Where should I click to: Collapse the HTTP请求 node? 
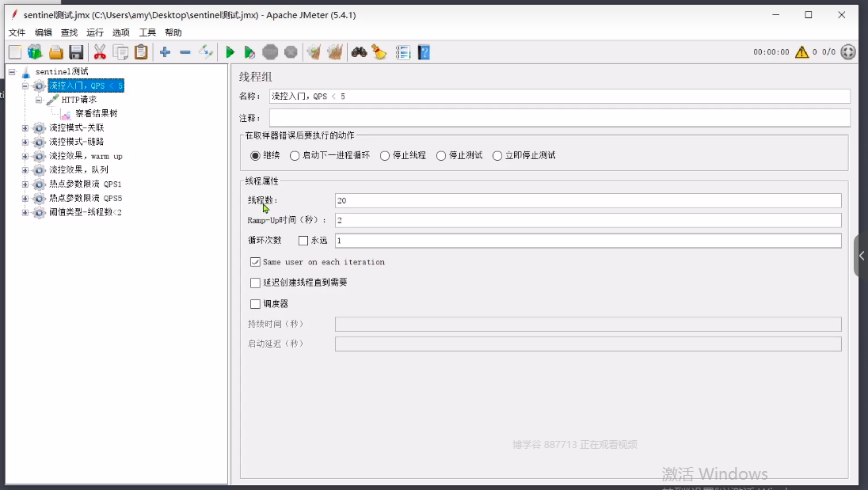pyautogui.click(x=38, y=100)
